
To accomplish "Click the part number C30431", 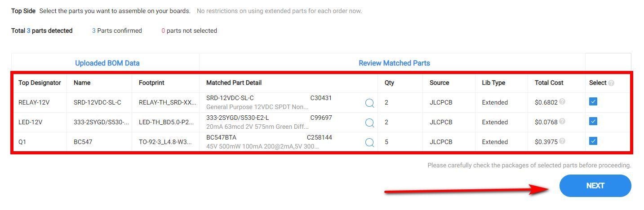I will (321, 98).
